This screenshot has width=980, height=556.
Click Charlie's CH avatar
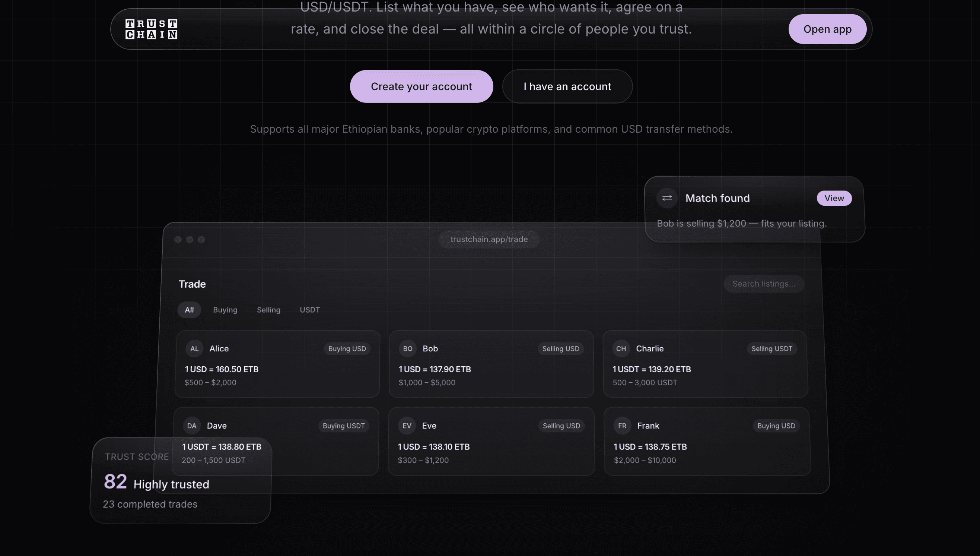621,349
